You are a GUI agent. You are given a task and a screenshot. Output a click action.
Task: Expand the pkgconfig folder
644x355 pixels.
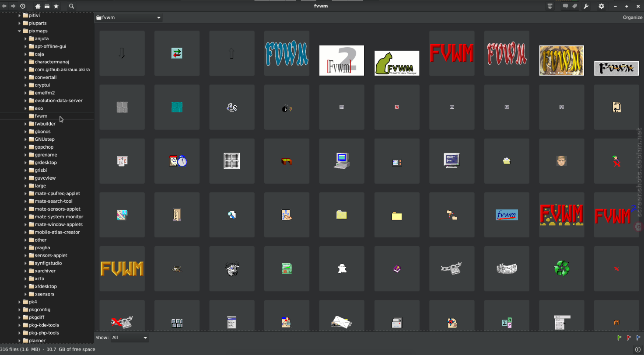[19, 310]
